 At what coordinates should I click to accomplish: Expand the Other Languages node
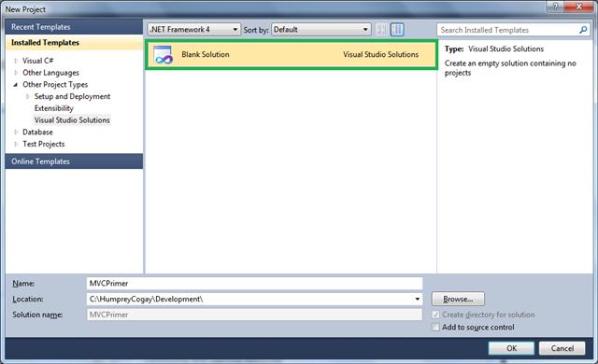[x=16, y=73]
